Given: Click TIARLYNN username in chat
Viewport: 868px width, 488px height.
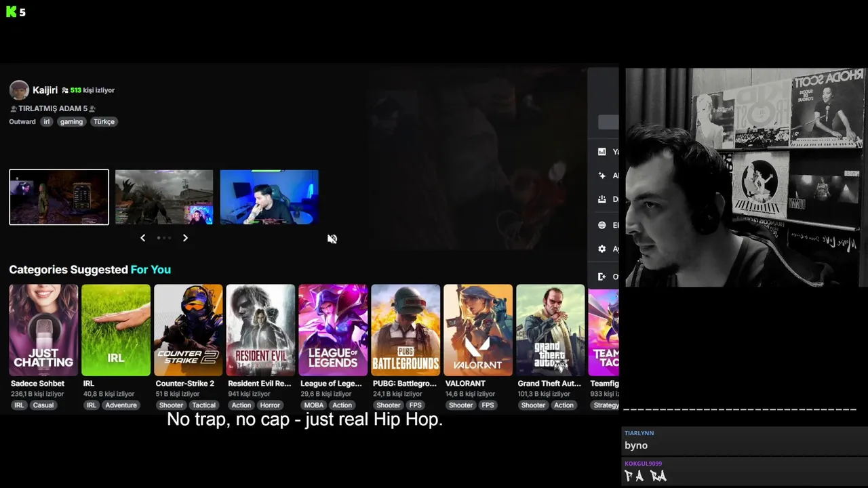Looking at the screenshot, I should tap(639, 433).
